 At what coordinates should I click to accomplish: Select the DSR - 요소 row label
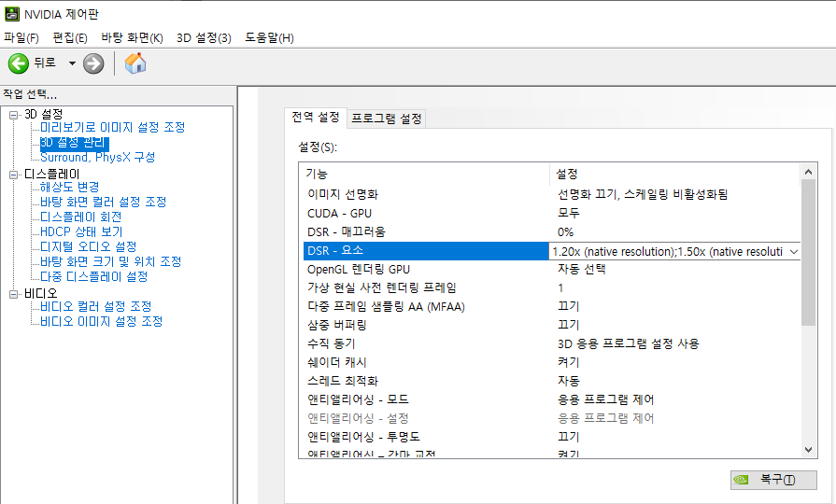(335, 250)
